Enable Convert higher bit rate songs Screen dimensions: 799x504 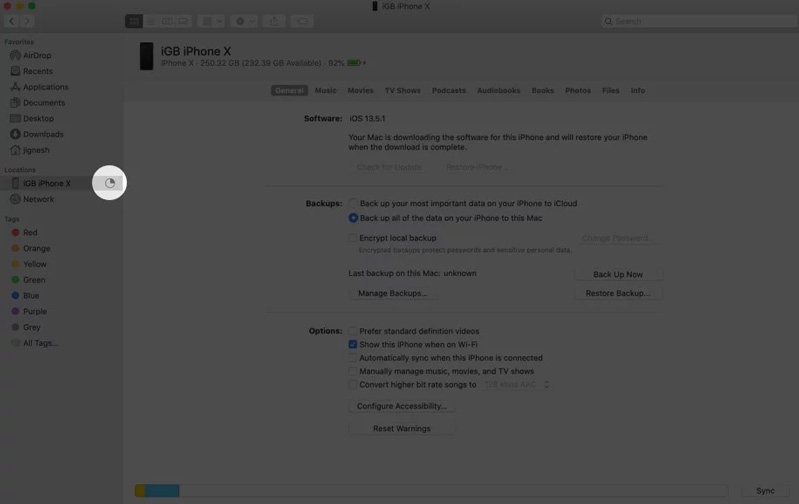pos(352,385)
